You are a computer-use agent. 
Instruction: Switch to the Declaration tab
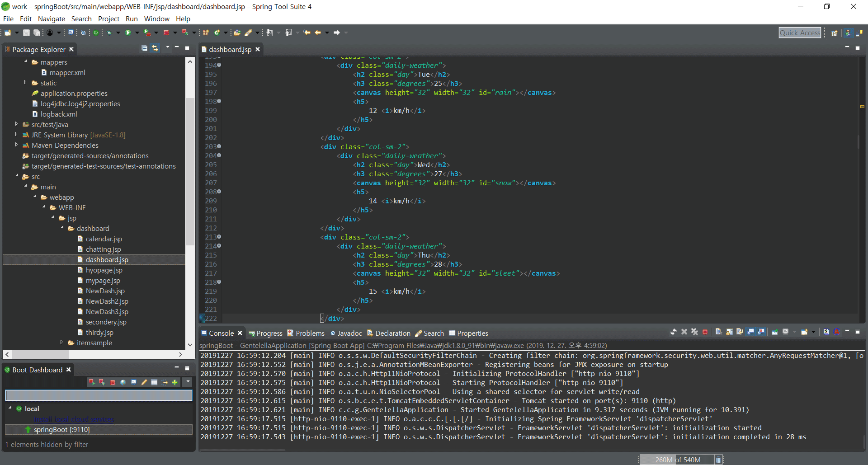(389, 333)
